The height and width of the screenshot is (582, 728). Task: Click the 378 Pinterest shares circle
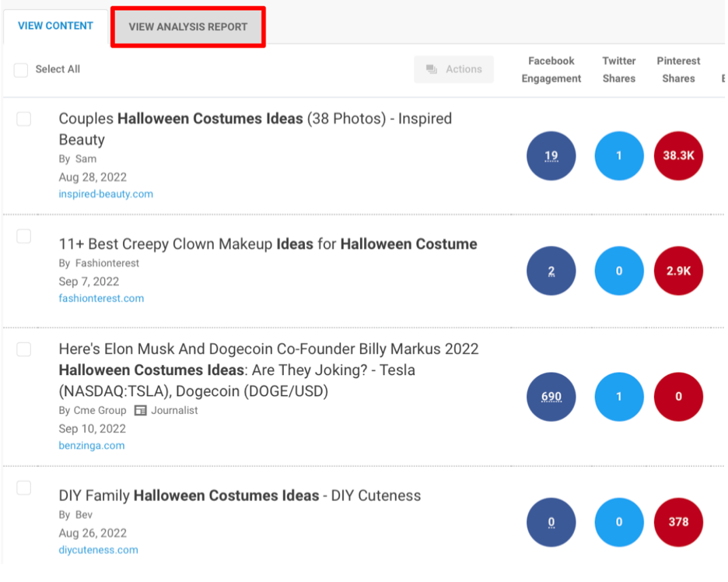[x=678, y=522]
